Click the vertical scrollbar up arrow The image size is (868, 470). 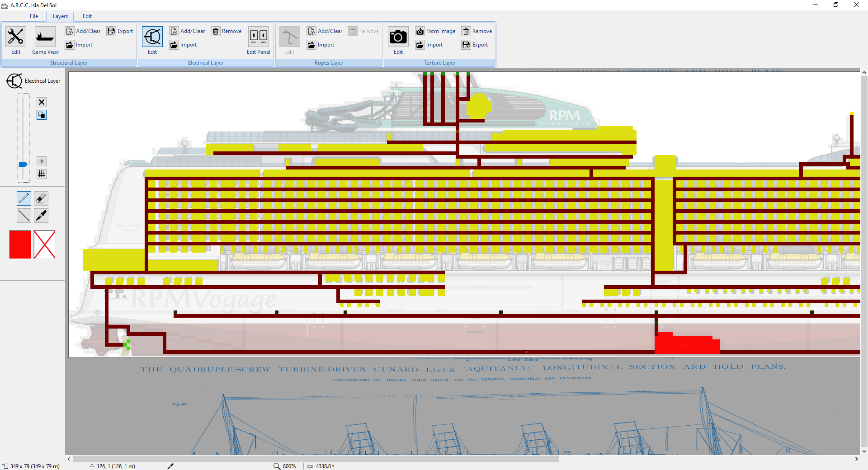click(x=864, y=72)
